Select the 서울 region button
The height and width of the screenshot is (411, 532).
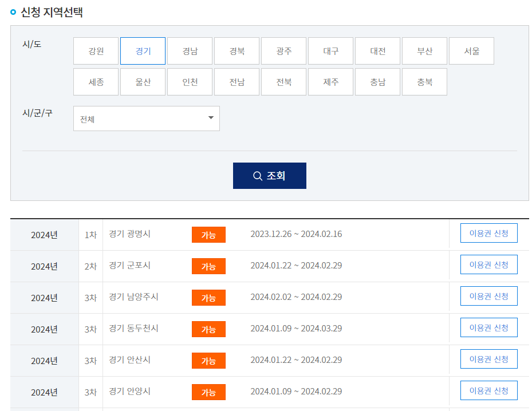(472, 51)
